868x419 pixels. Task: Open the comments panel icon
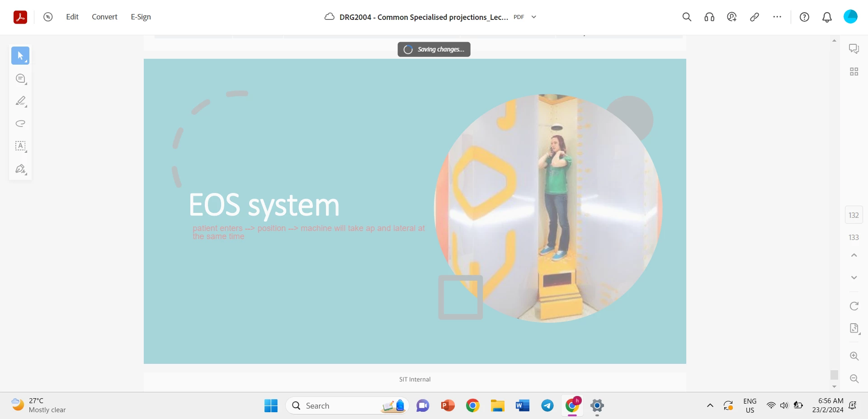click(x=854, y=49)
